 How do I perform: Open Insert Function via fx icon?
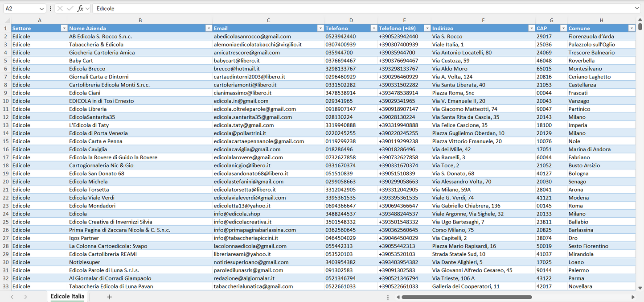click(x=80, y=8)
